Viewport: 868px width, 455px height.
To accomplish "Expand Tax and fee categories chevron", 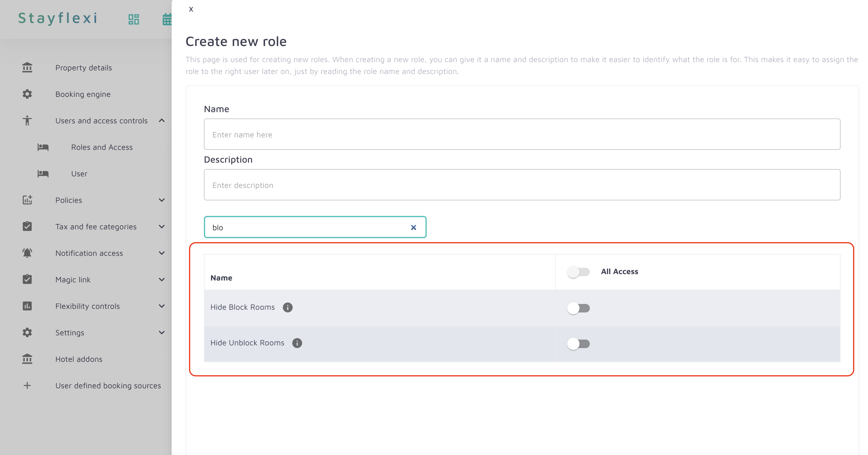I will click(x=162, y=227).
